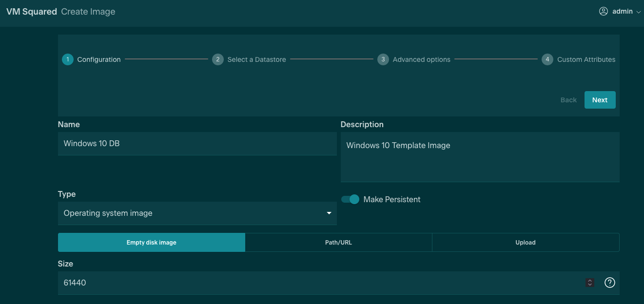Image resolution: width=644 pixels, height=304 pixels.
Task: Expand the chevron next to admin
Action: tap(638, 12)
